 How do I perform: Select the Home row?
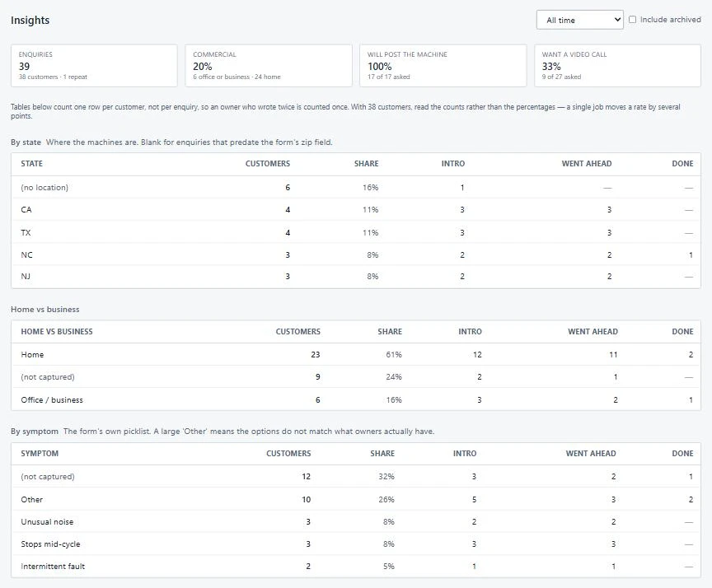356,354
